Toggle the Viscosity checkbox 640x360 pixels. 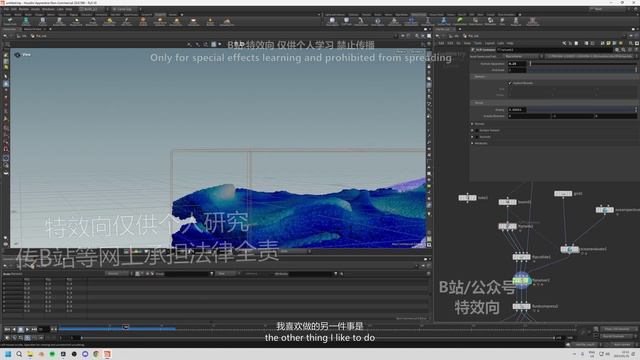click(477, 137)
